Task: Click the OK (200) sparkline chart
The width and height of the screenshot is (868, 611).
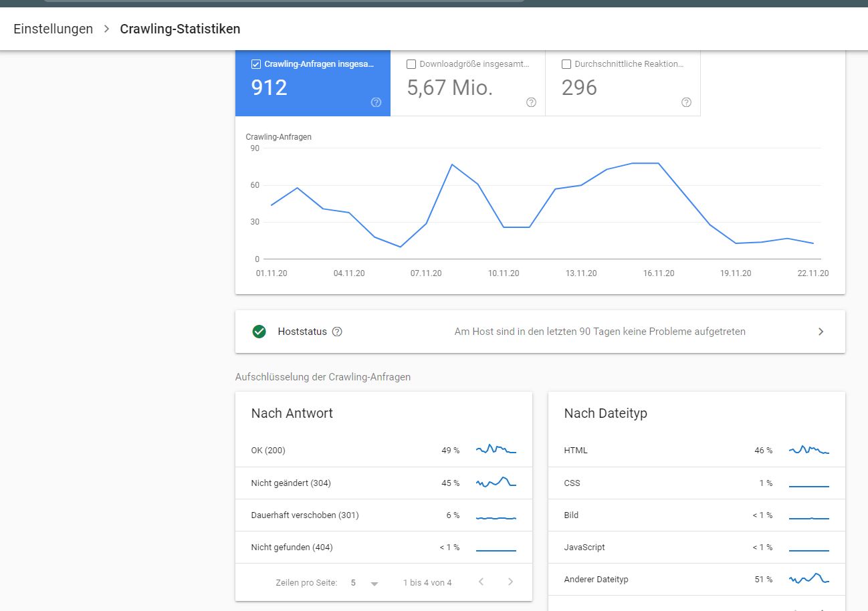Action: click(x=496, y=450)
